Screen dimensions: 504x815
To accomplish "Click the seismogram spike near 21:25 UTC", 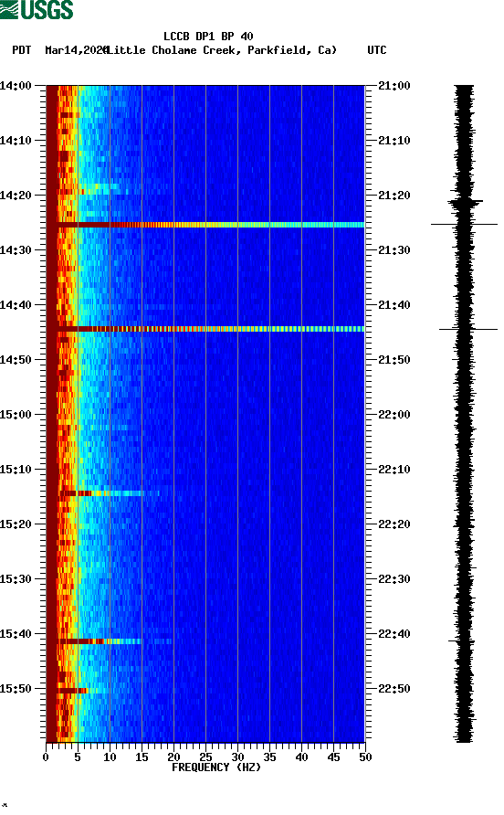I will (464, 224).
